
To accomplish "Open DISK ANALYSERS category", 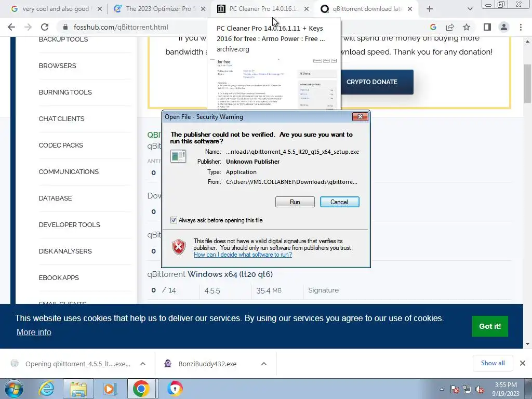I will click(65, 251).
